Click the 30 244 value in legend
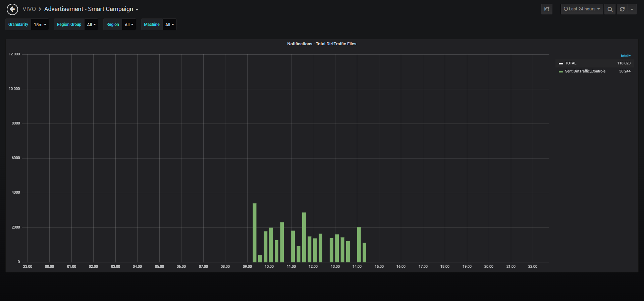Viewport: 644px width, 301px height. click(625, 71)
